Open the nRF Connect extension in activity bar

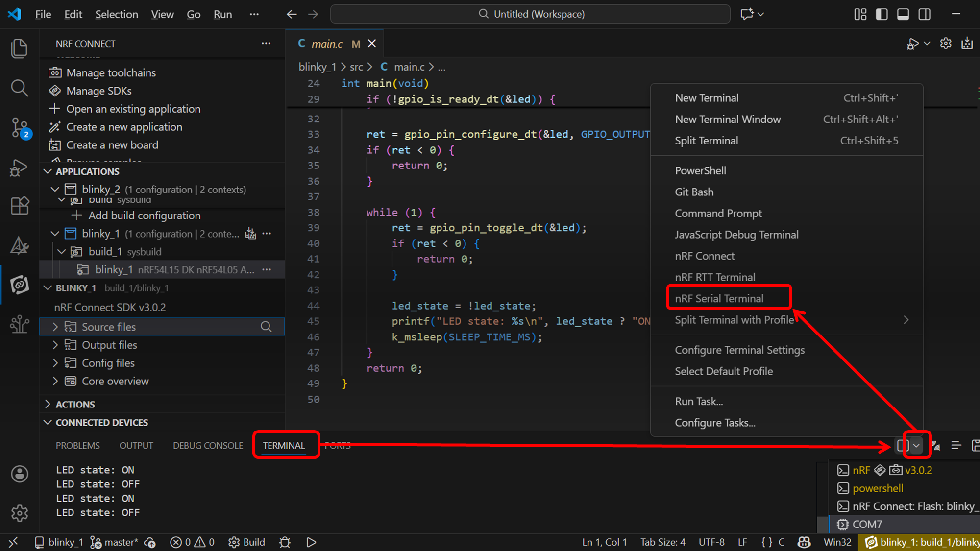20,285
